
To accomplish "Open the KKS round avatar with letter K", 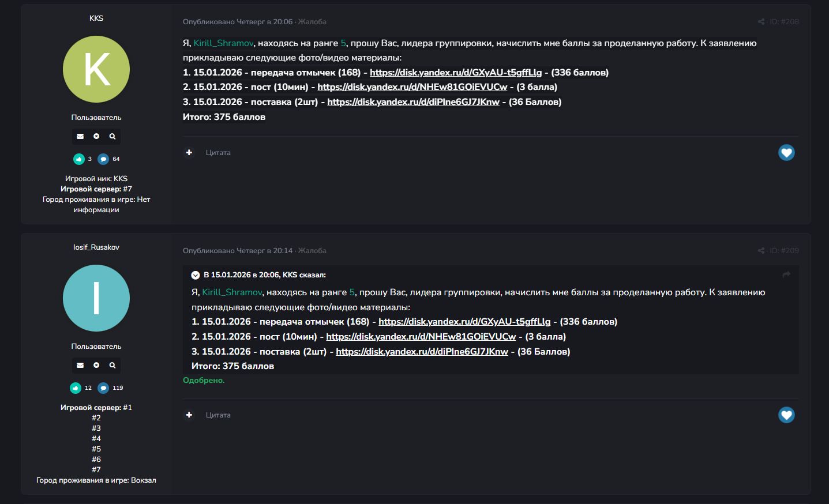I will pos(96,69).
